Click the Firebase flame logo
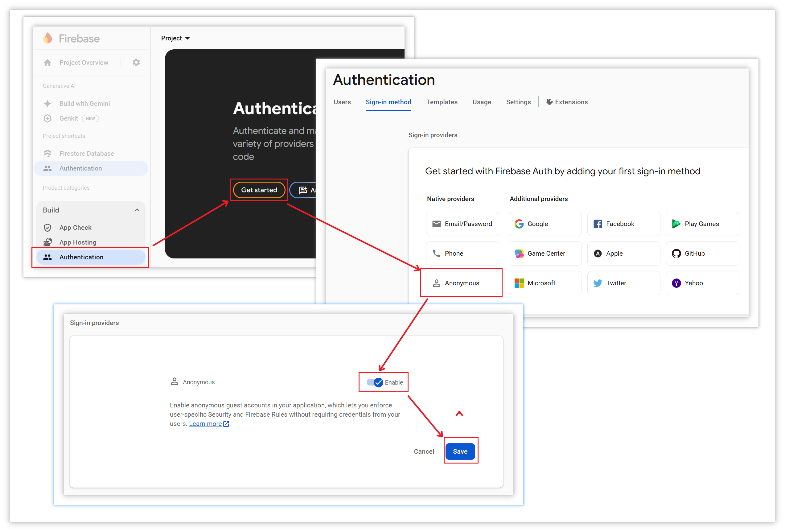This screenshot has width=785, height=532. click(47, 38)
